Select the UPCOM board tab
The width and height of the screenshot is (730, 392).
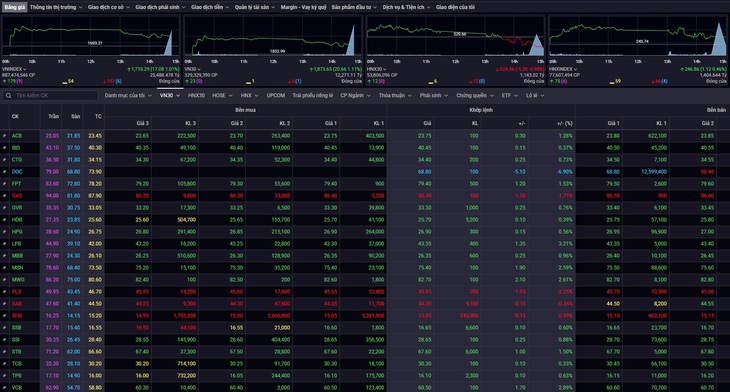tap(276, 95)
